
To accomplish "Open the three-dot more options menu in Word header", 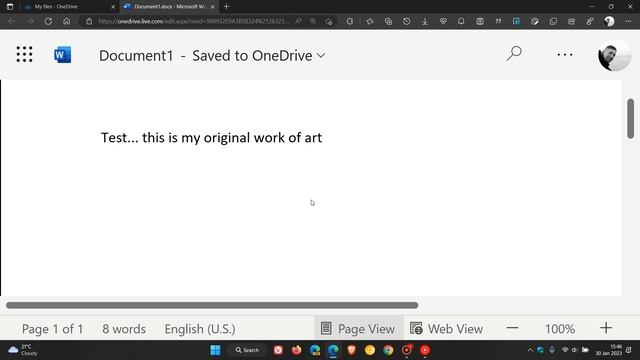I will [565, 54].
